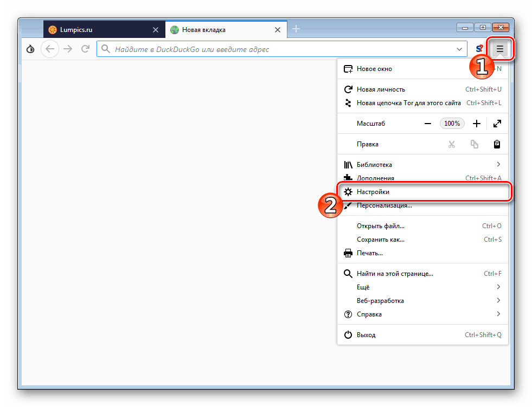Reload the page with refresh icon
The width and height of the screenshot is (532, 407).
[85, 49]
